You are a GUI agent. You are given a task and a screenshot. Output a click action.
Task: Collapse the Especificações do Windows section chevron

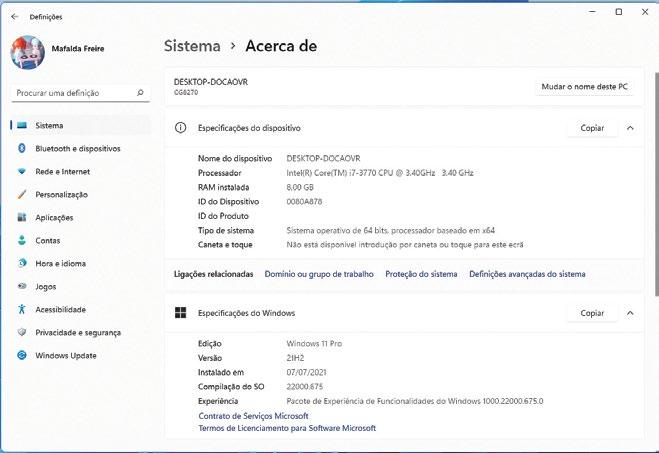pos(630,313)
